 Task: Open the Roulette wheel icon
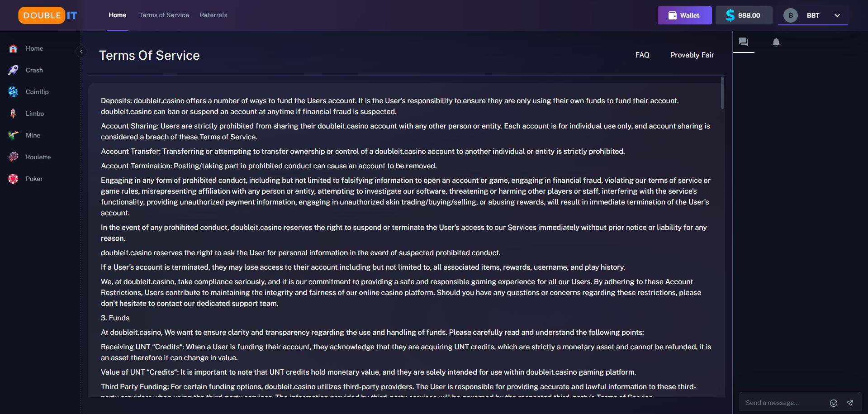click(x=13, y=157)
